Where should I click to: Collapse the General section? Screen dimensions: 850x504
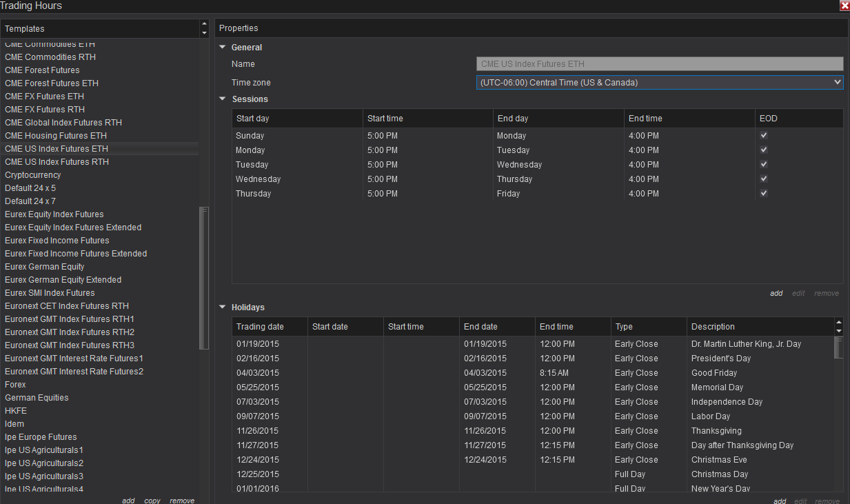click(x=223, y=48)
